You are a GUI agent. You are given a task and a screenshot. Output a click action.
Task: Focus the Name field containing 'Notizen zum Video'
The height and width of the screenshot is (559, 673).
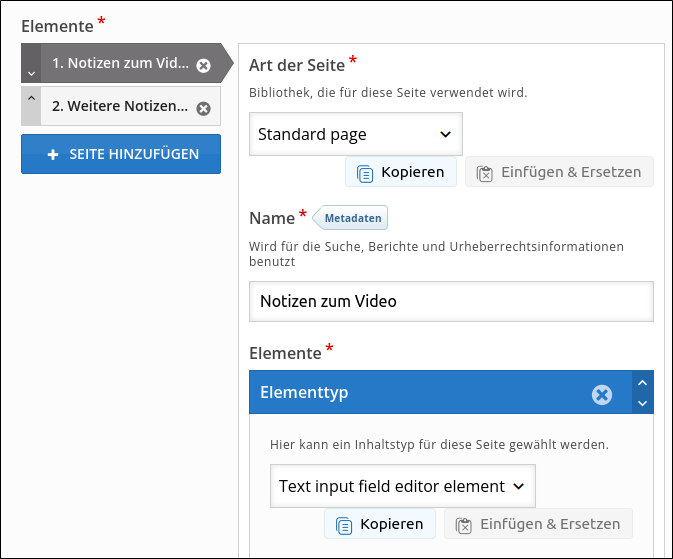[450, 301]
